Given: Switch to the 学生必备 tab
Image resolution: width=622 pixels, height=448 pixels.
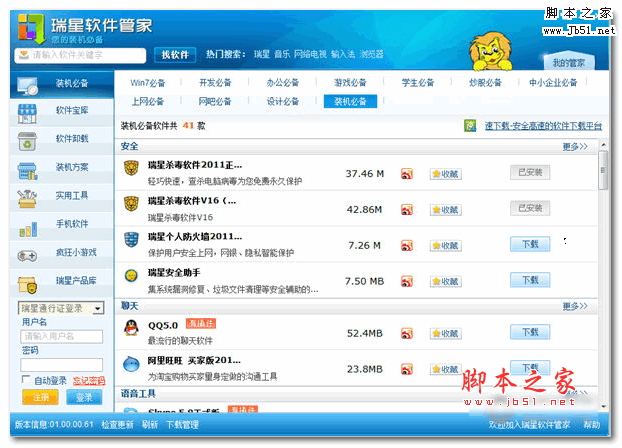Looking at the screenshot, I should click(418, 83).
